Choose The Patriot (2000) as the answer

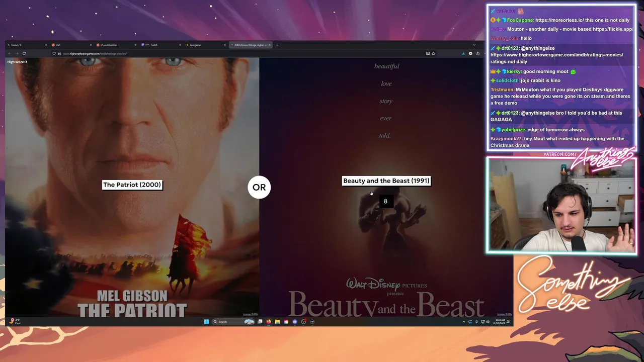[132, 185]
